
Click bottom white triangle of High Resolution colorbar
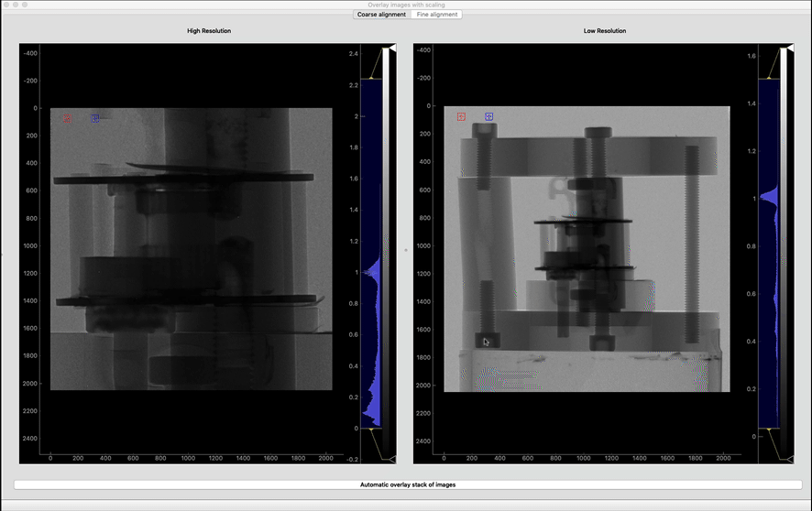click(391, 458)
